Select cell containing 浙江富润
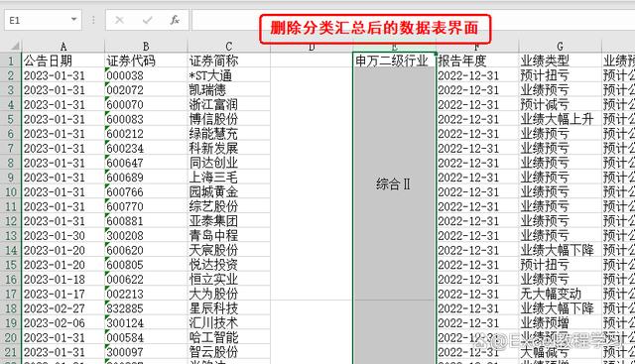The image size is (635, 364). 229,104
